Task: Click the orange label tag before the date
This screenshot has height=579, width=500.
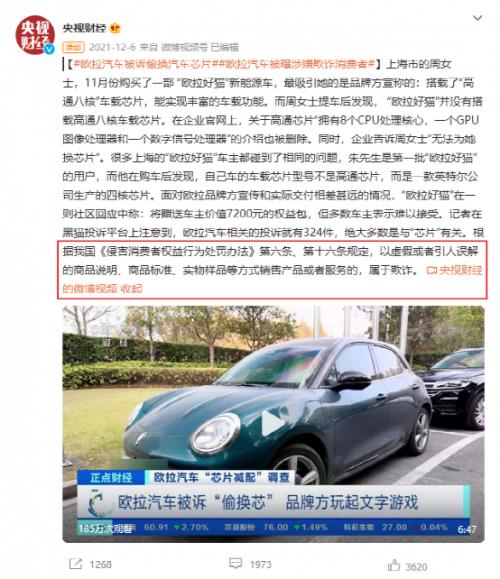Action: [x=73, y=47]
